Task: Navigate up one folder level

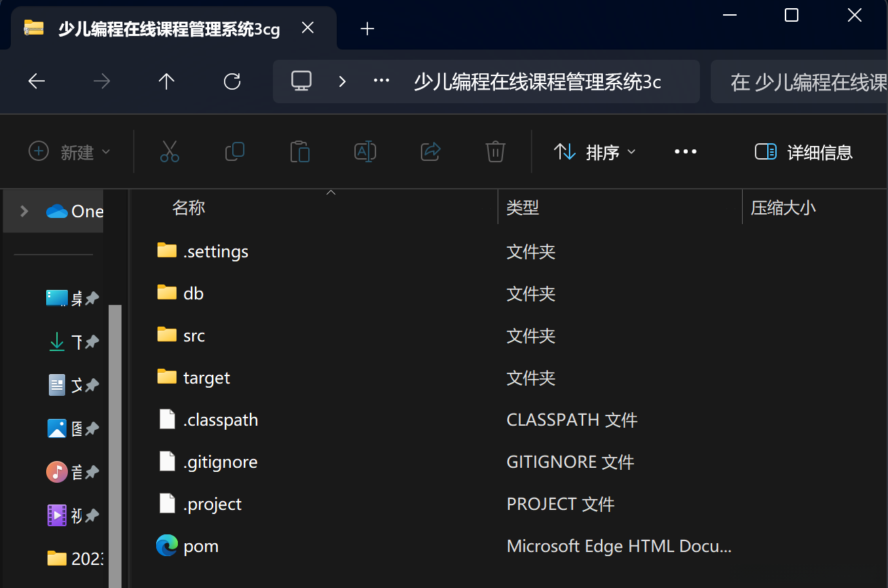Action: coord(166,81)
